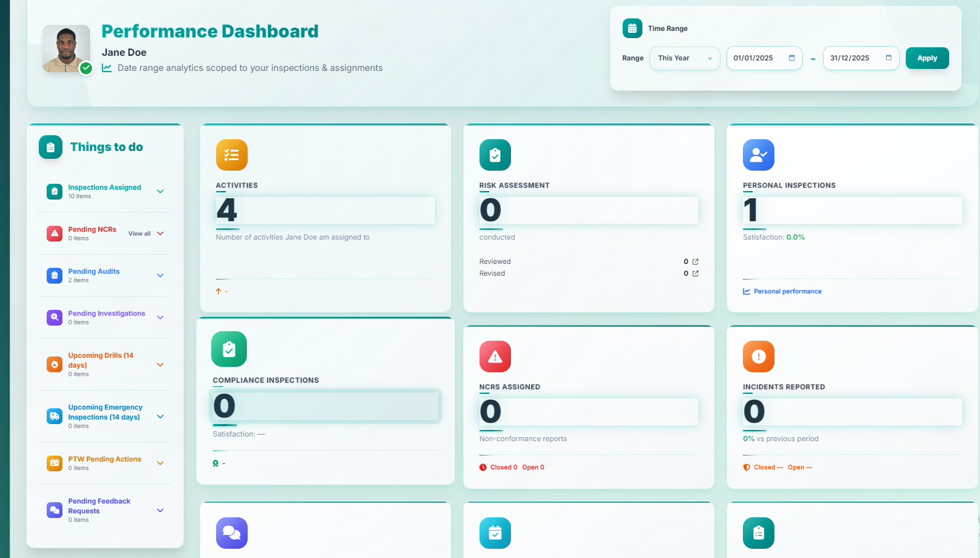
Task: Expand Pending Investigations chevron
Action: point(160,318)
